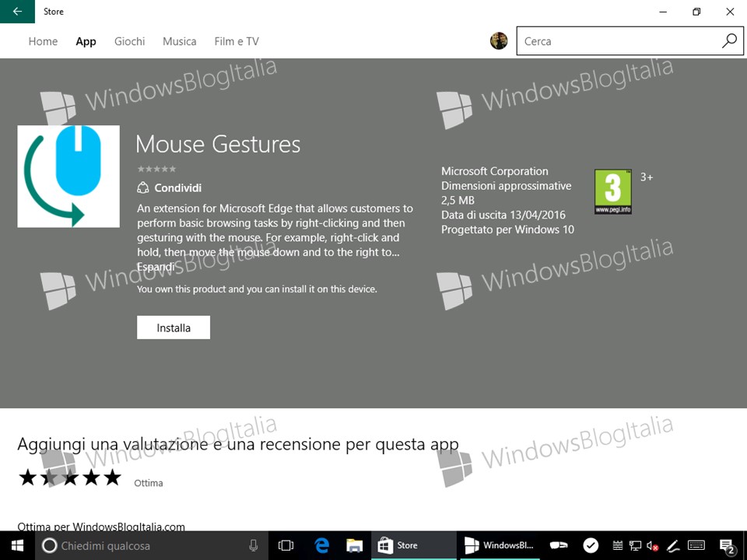Install the app with Installa button
The height and width of the screenshot is (560, 747).
click(x=174, y=327)
